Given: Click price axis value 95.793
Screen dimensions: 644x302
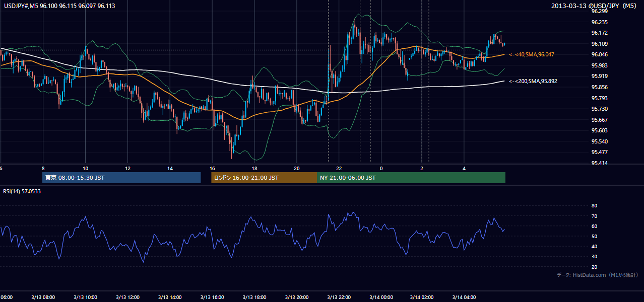Looking at the screenshot, I should pos(599,98).
